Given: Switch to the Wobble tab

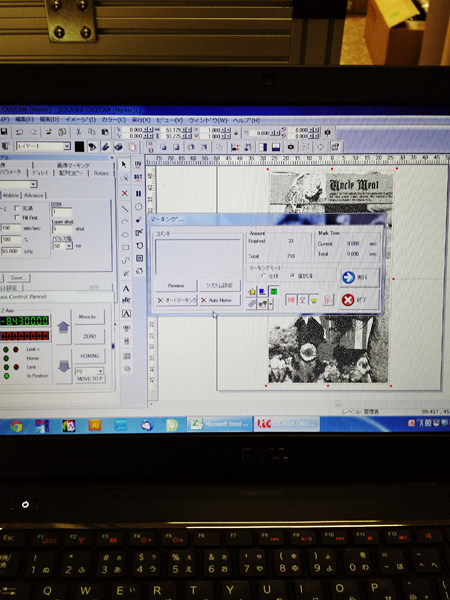Looking at the screenshot, I should tap(11, 195).
